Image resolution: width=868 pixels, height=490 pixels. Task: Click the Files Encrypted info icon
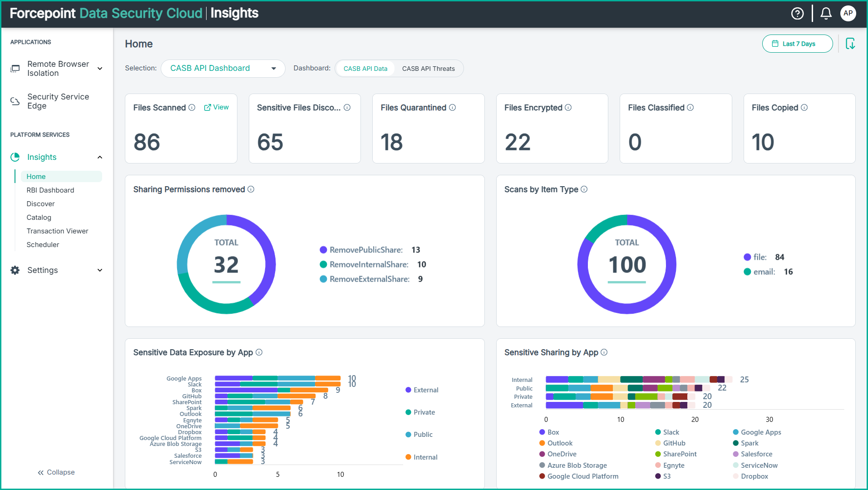click(568, 108)
